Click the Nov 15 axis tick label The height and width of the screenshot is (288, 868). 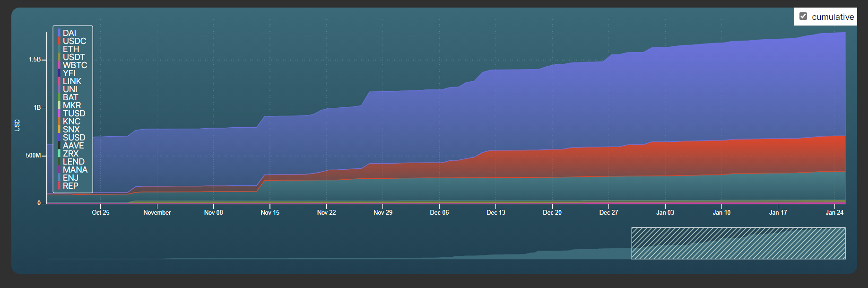(270, 213)
